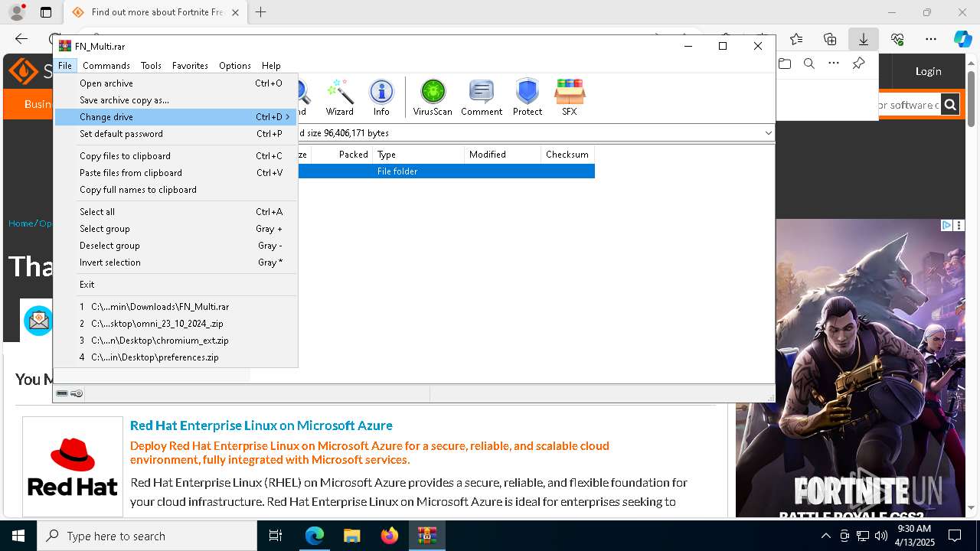Open the Windows Start menu
Viewport: 980px width, 551px height.
18,536
